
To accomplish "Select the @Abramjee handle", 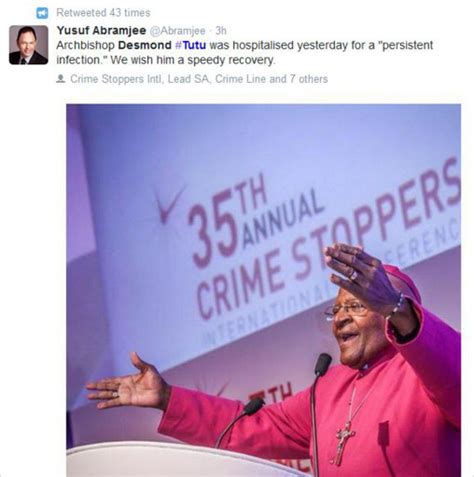I will point(178,31).
